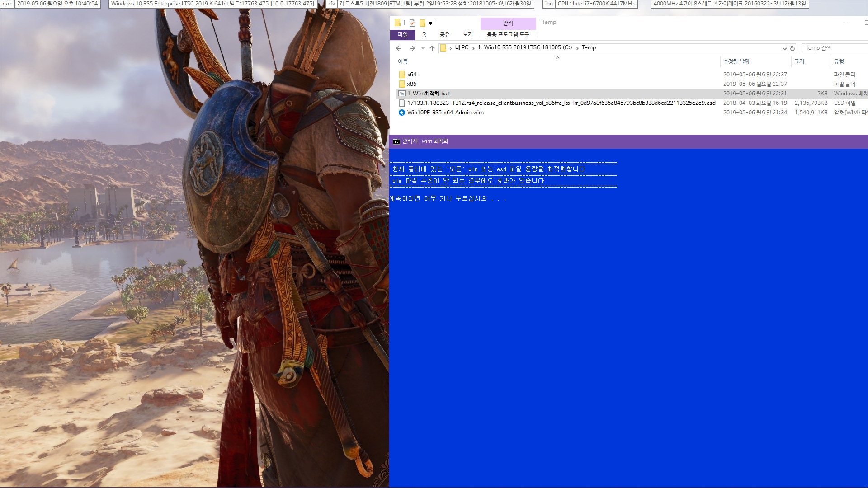Click the 4000MHz 4코어 8스레드 info widget

pyautogui.click(x=730, y=4)
